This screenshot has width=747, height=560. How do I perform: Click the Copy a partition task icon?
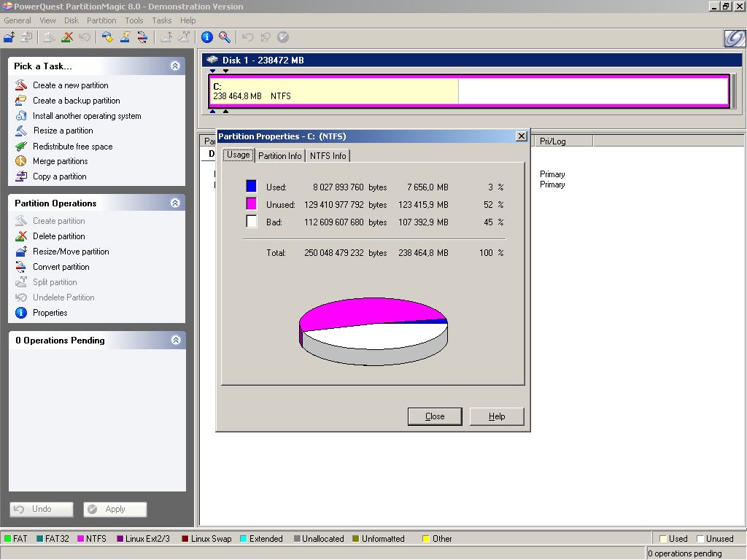click(x=21, y=176)
